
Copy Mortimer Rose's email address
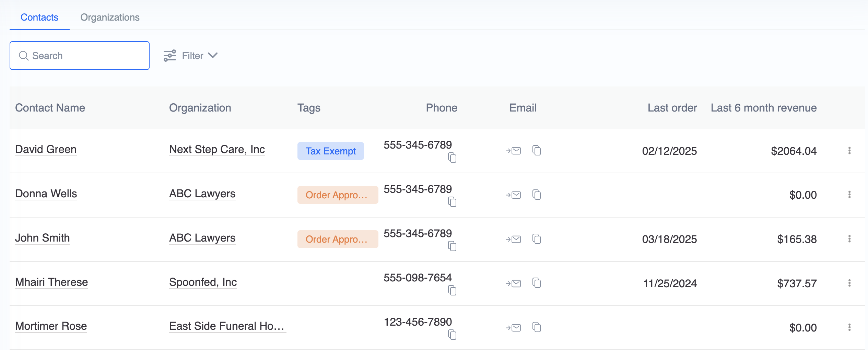pos(537,327)
